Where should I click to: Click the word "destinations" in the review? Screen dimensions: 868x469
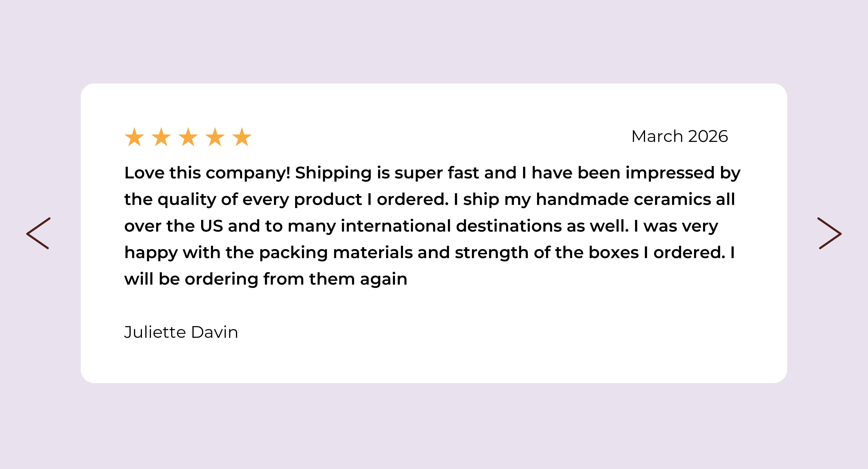509,226
